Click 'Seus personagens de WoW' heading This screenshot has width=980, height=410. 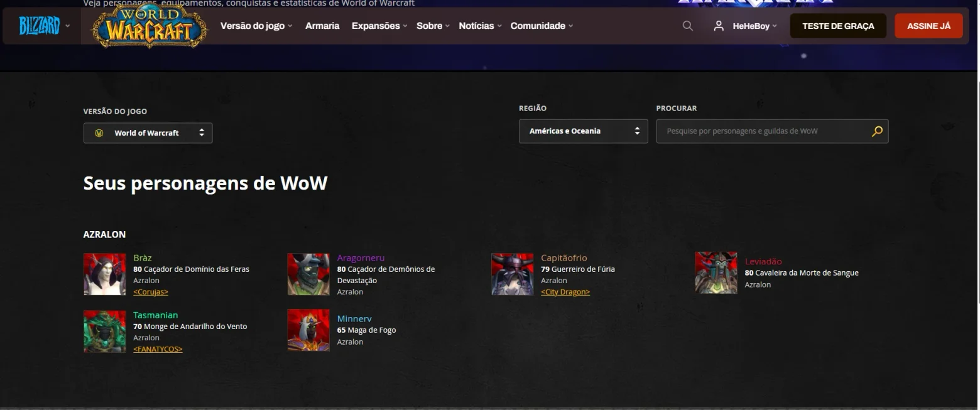(x=205, y=183)
